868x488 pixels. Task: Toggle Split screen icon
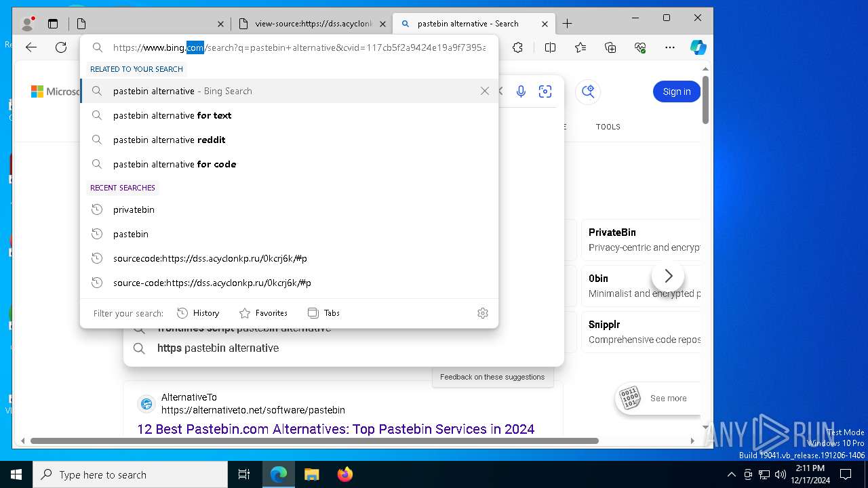550,47
